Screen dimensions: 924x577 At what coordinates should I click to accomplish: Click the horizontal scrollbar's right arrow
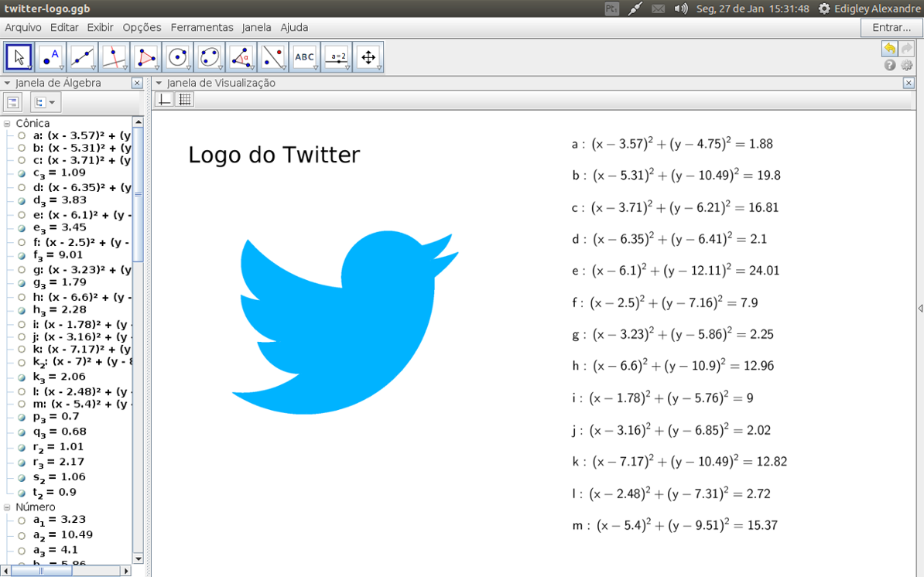(125, 571)
